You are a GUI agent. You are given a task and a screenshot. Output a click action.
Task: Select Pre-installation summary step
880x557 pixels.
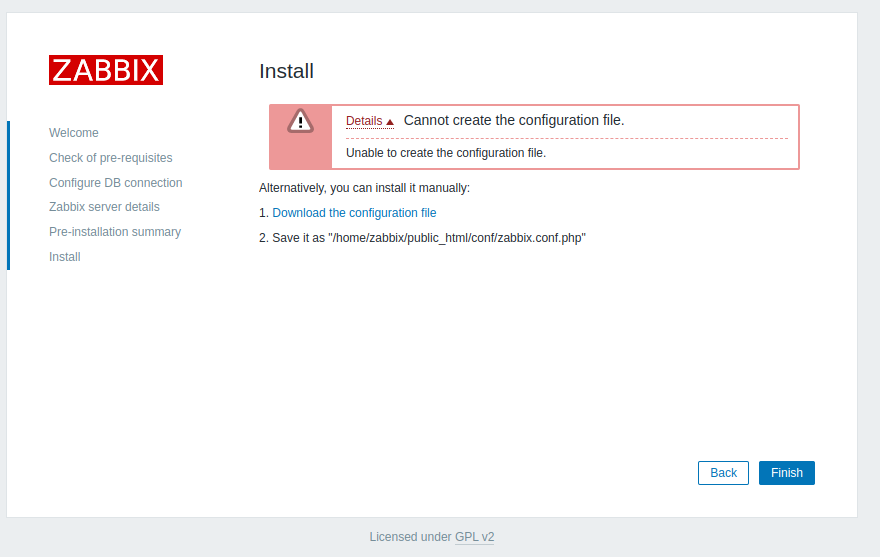(115, 232)
